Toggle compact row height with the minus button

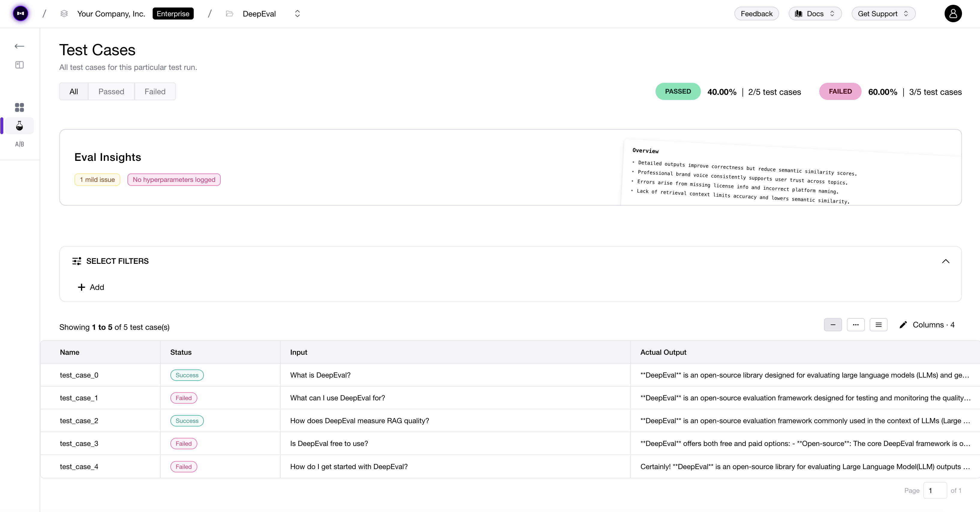833,325
